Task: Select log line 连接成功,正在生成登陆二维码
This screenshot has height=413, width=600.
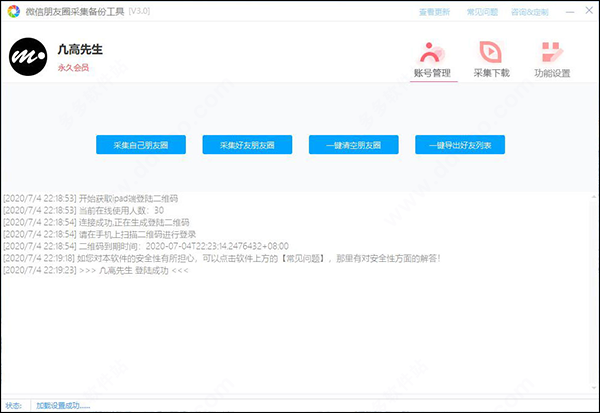Action: pos(96,222)
